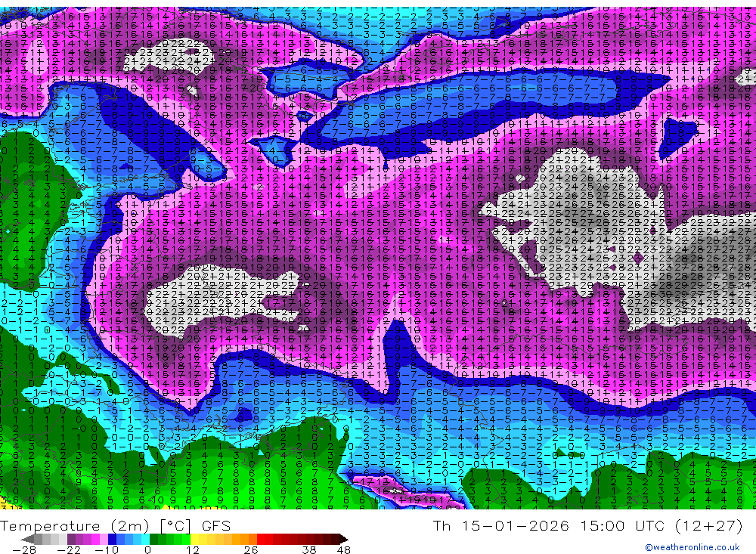Click the '48' legend label

pyautogui.click(x=344, y=549)
